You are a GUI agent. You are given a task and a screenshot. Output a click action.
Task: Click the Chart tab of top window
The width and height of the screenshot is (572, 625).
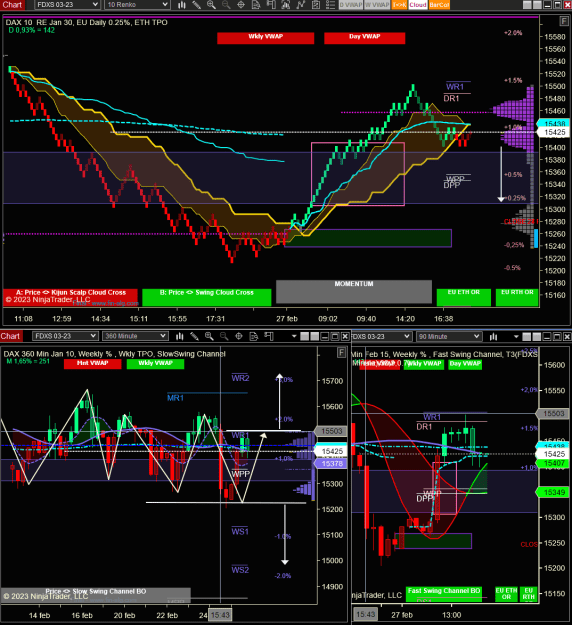12,5
